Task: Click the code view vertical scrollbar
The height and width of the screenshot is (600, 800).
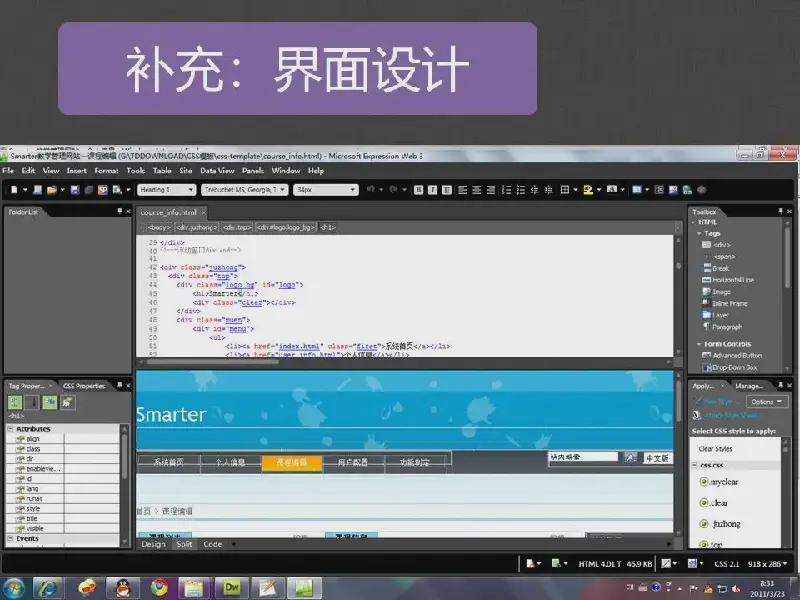Action: pyautogui.click(x=678, y=296)
